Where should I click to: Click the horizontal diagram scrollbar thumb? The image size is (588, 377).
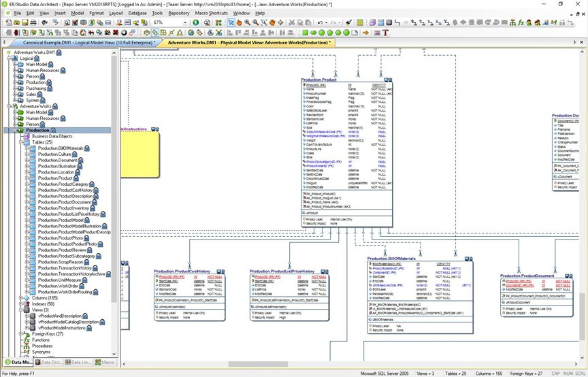[258, 364]
